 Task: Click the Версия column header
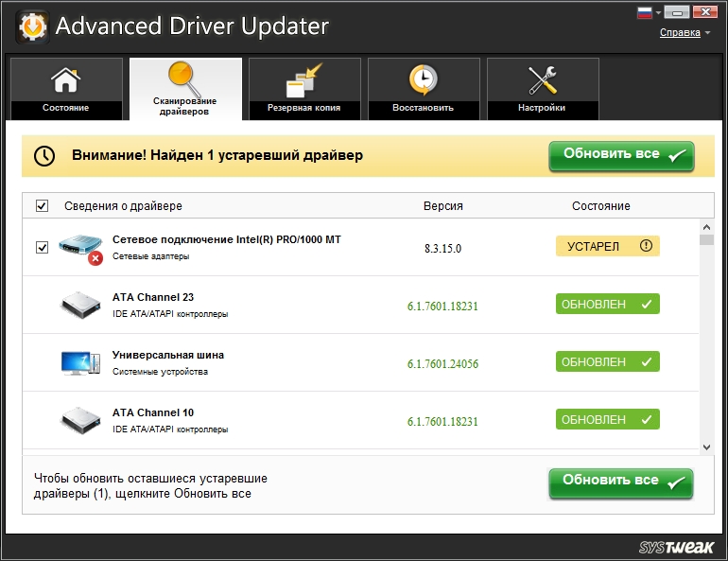coord(442,206)
